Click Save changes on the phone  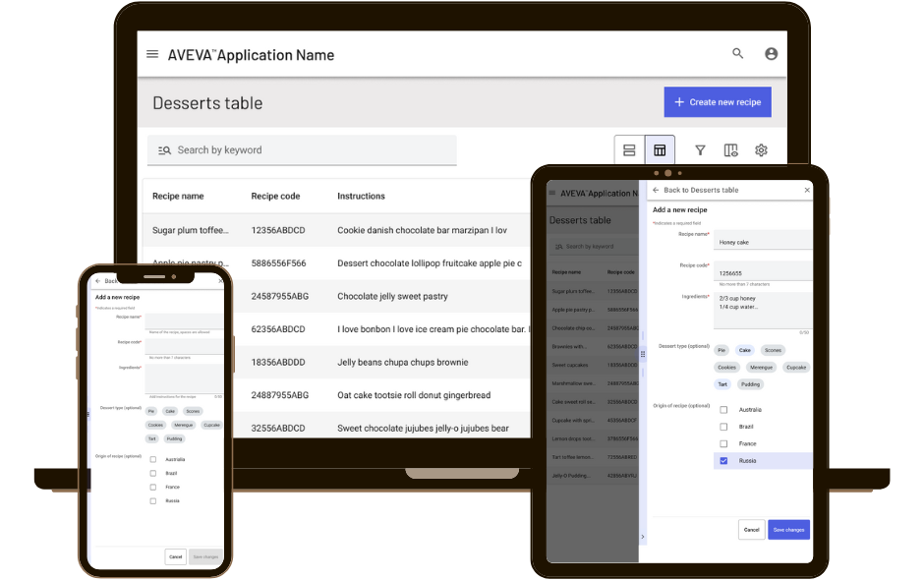click(205, 556)
